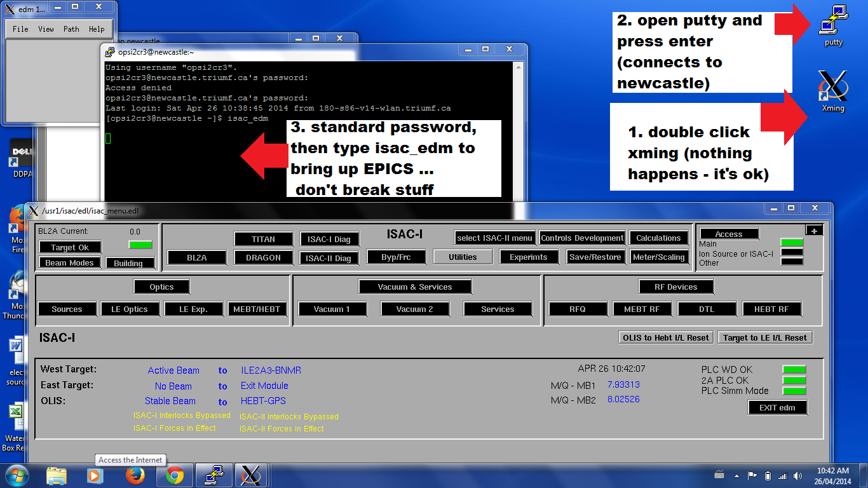Launch Firefox from the taskbar

coord(135,475)
